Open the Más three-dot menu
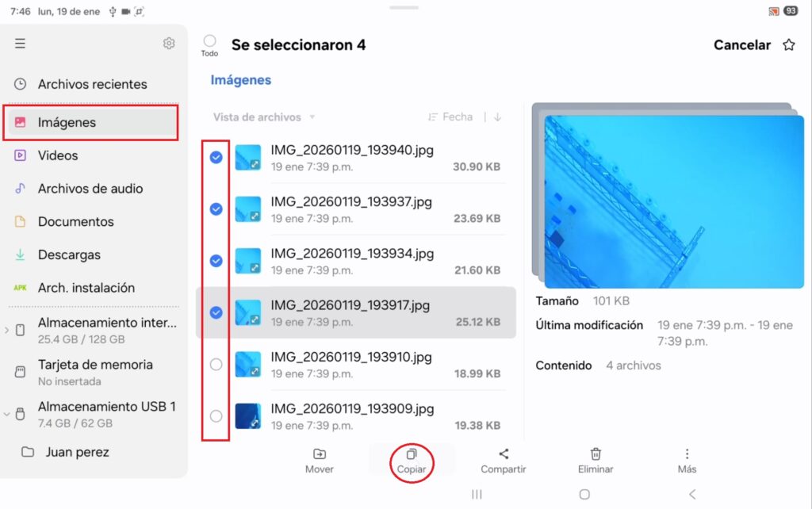The height and width of the screenshot is (509, 812). pyautogui.click(x=687, y=455)
